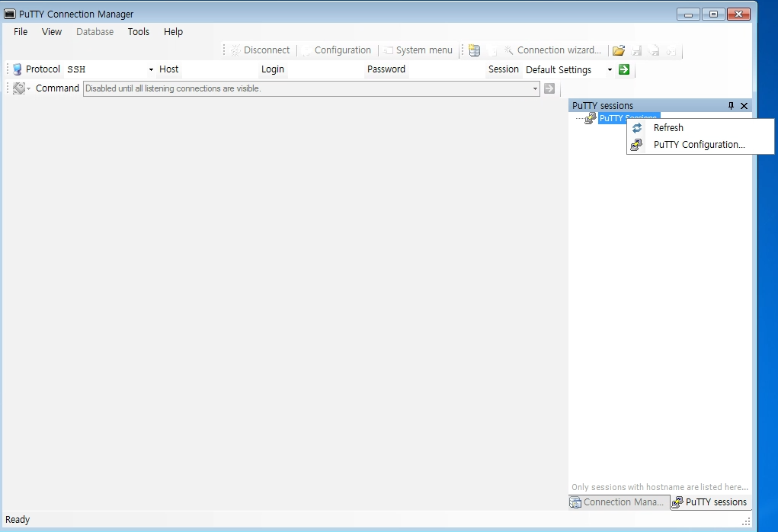
Task: Open the Tools menu
Action: point(139,32)
